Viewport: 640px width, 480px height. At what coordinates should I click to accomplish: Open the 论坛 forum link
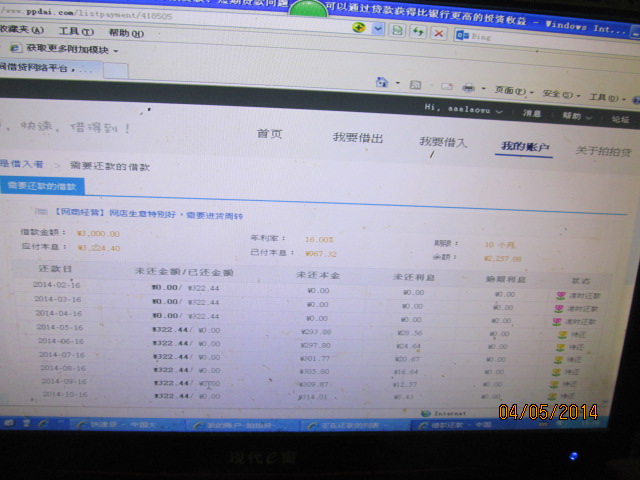click(x=620, y=119)
